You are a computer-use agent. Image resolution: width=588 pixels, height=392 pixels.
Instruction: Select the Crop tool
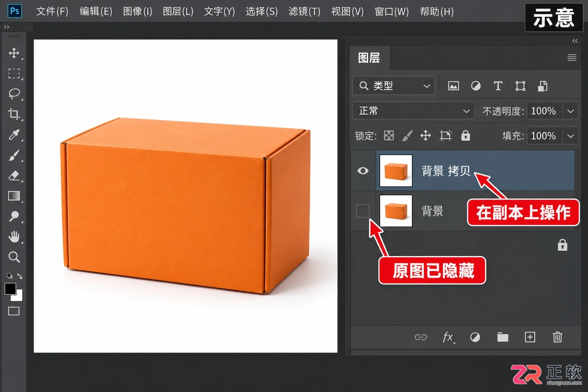pos(14,114)
